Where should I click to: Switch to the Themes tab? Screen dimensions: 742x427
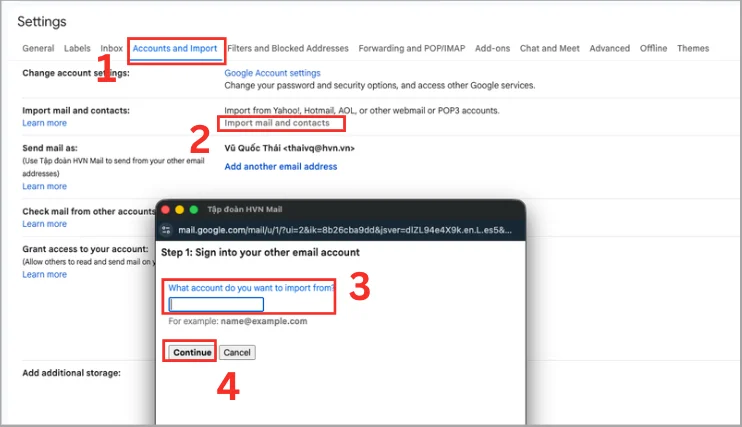tap(693, 48)
